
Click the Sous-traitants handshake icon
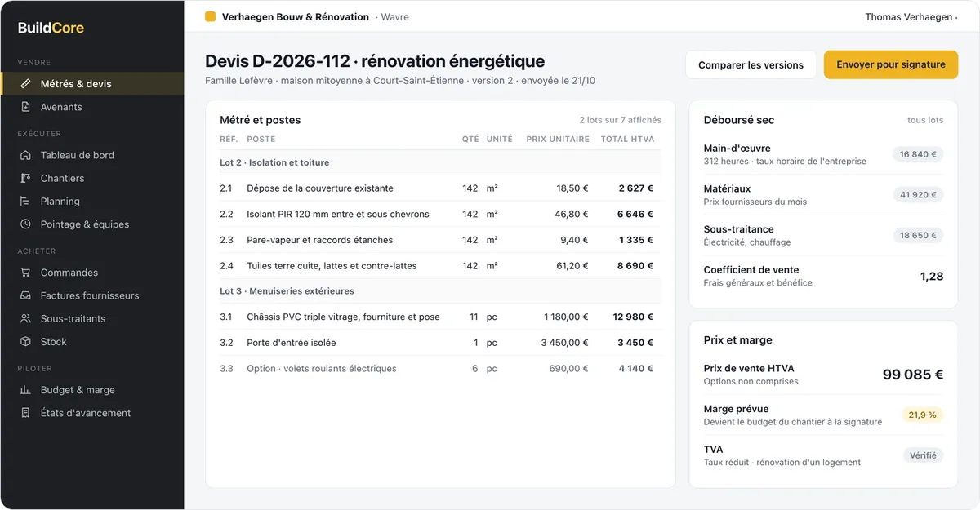click(x=25, y=318)
